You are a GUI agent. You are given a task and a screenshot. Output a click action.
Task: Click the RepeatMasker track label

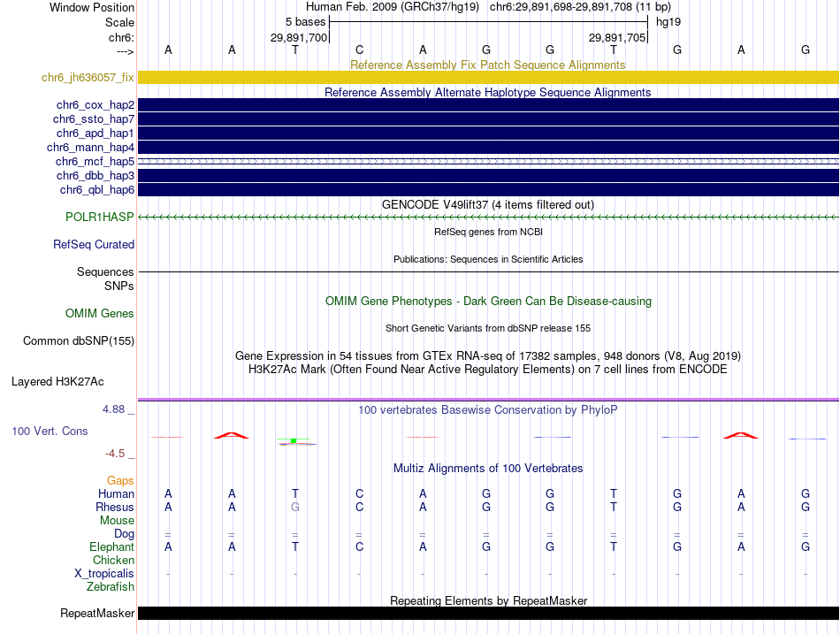tap(97, 613)
